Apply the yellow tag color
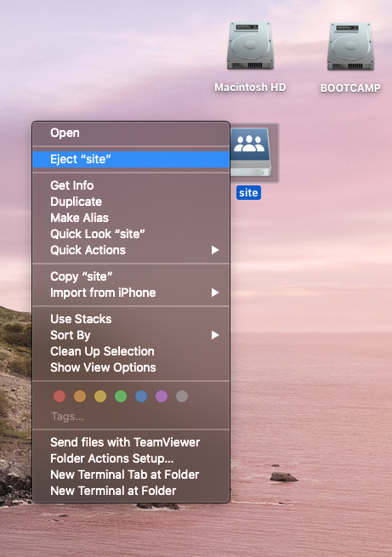392x557 pixels. tap(100, 396)
